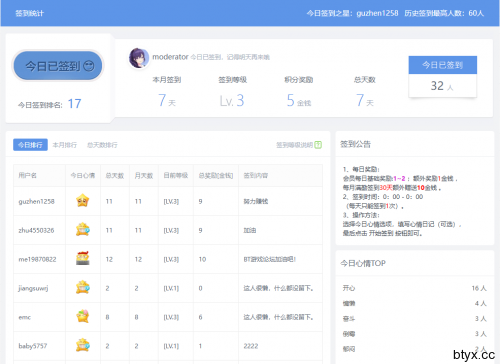
Task: Open user jiangsuwrj profile
Action: [x=33, y=288]
